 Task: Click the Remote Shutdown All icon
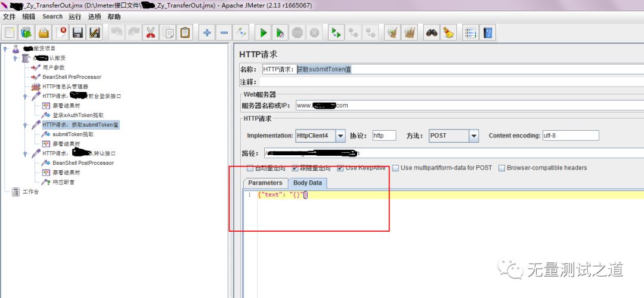click(371, 32)
